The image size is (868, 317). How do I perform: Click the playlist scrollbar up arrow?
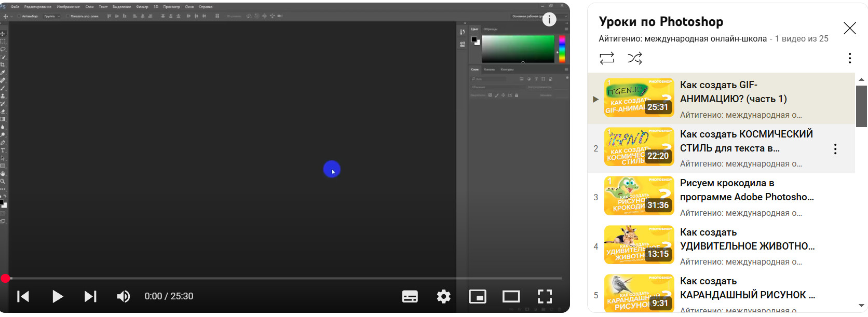pos(861,79)
